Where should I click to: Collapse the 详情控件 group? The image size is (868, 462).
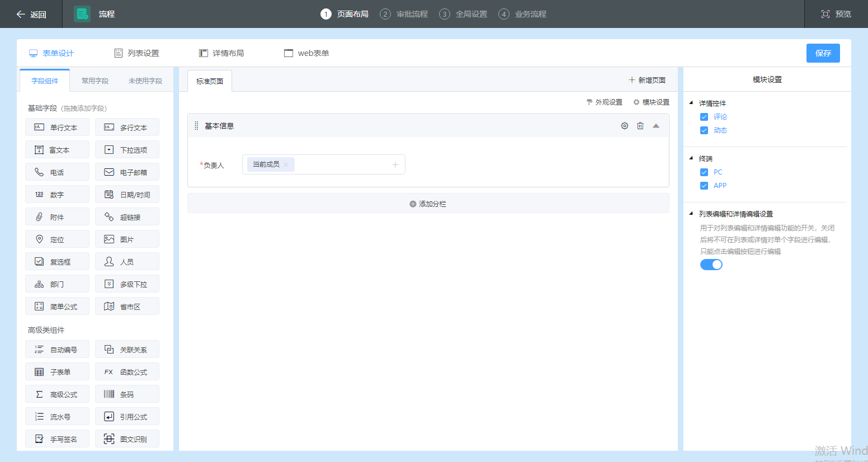tap(691, 103)
